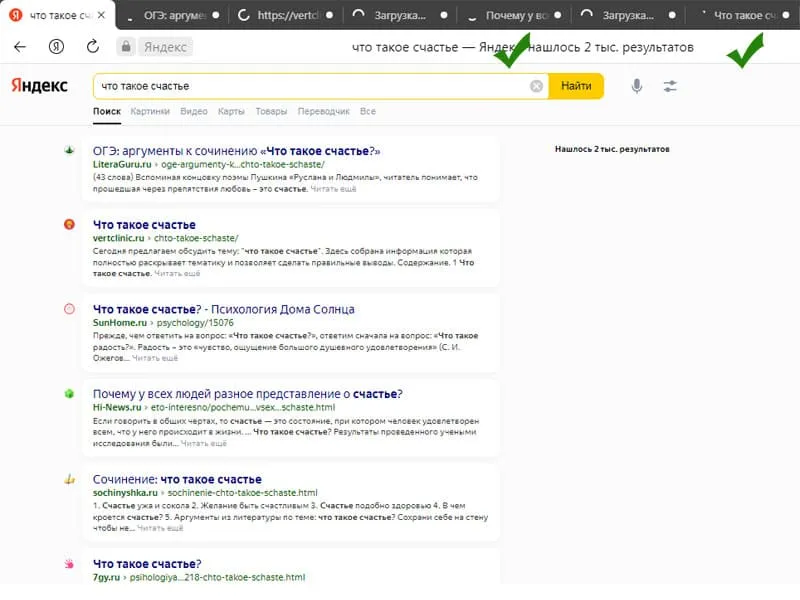Click the browser back arrow
The width and height of the screenshot is (800, 600).
coord(20,47)
